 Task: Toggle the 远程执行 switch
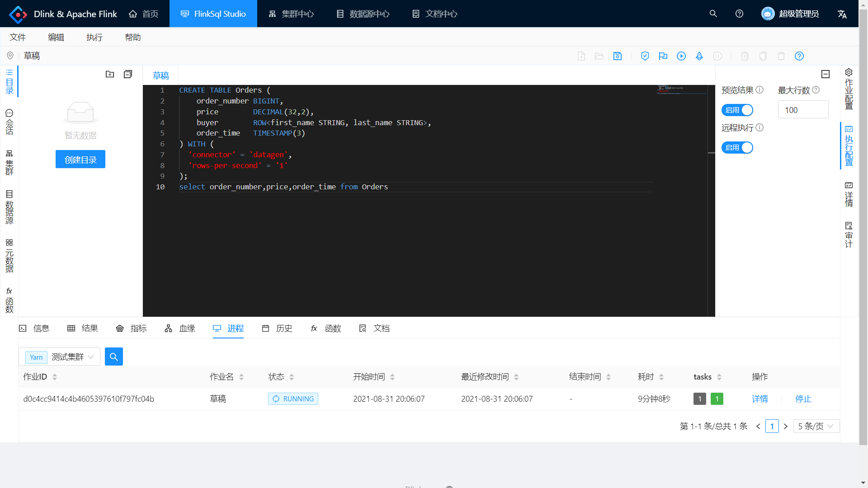pyautogui.click(x=737, y=148)
